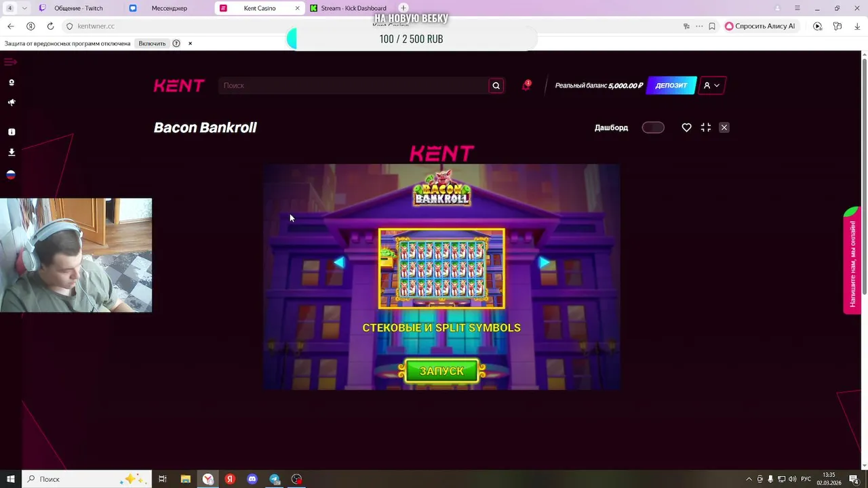Switch to the Мессенджер tab

point(169,8)
